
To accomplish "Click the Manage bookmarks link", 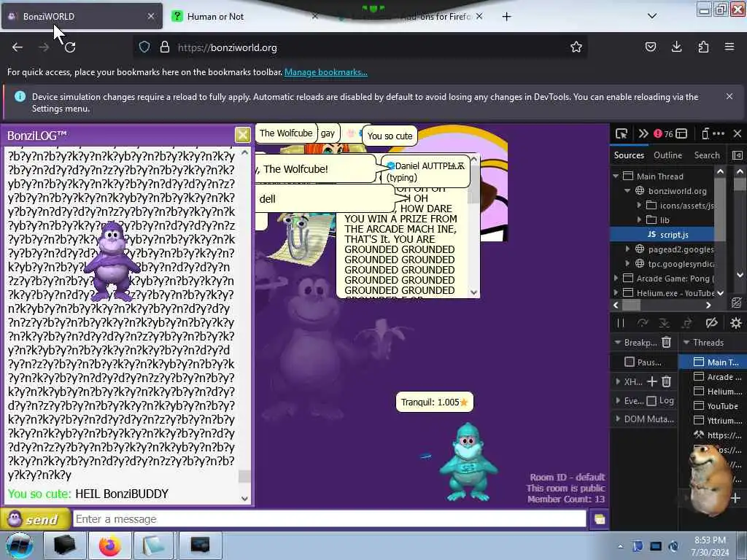I will (326, 72).
